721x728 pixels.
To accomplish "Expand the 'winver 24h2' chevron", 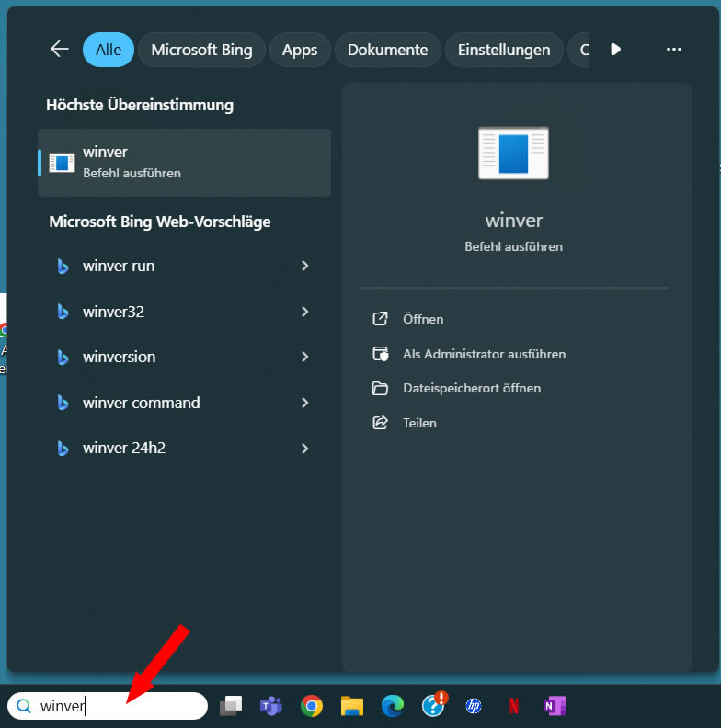I will point(304,449).
